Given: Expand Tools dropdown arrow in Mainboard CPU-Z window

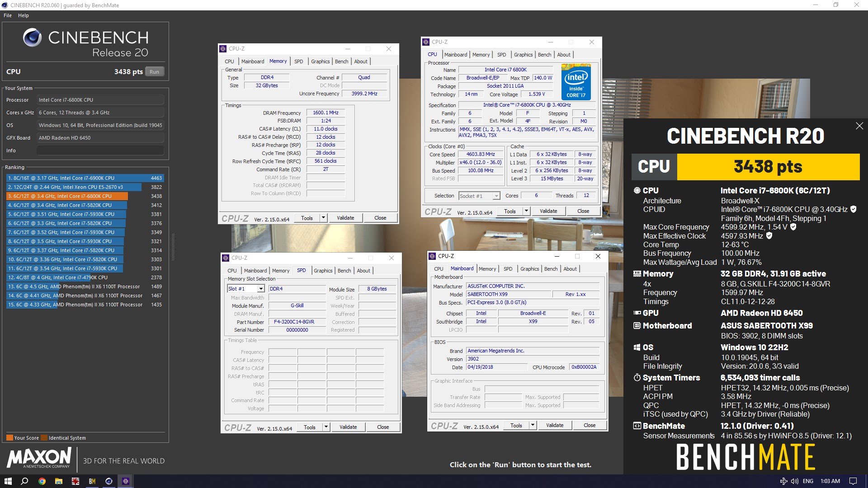Looking at the screenshot, I should click(533, 425).
